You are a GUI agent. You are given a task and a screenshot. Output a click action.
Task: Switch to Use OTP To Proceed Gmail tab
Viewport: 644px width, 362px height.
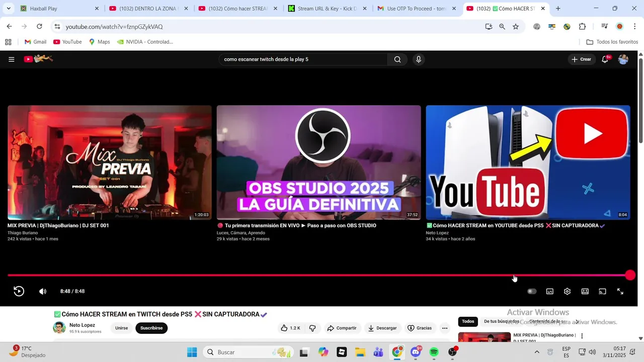(417, 9)
